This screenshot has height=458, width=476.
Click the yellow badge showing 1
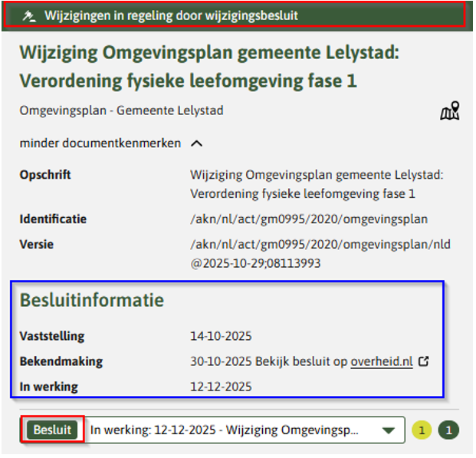coord(422,430)
